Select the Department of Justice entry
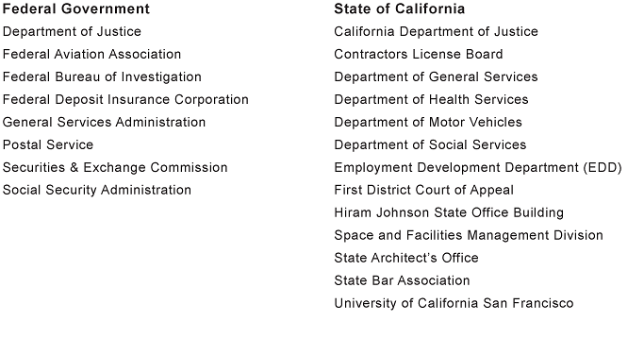 [72, 32]
